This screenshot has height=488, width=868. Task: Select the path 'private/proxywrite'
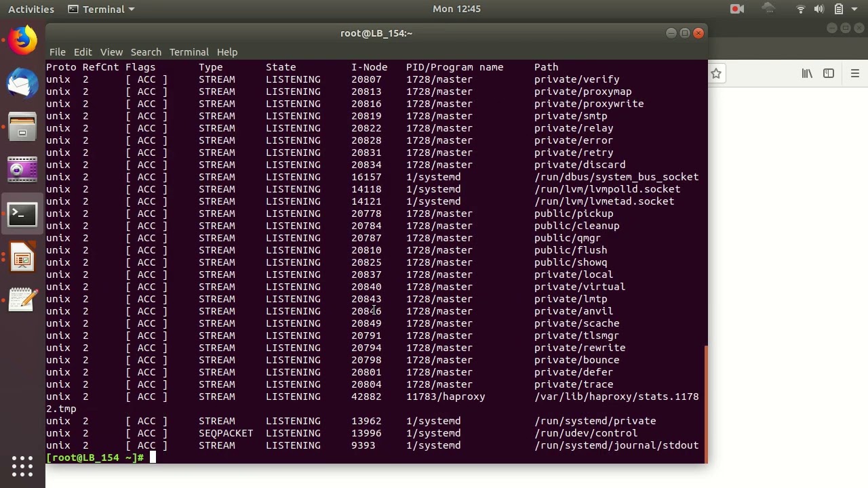(589, 104)
